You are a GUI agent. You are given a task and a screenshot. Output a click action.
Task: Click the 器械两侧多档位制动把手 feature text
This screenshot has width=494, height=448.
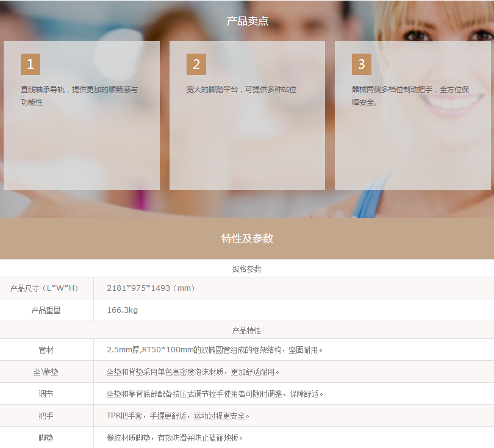pyautogui.click(x=410, y=96)
